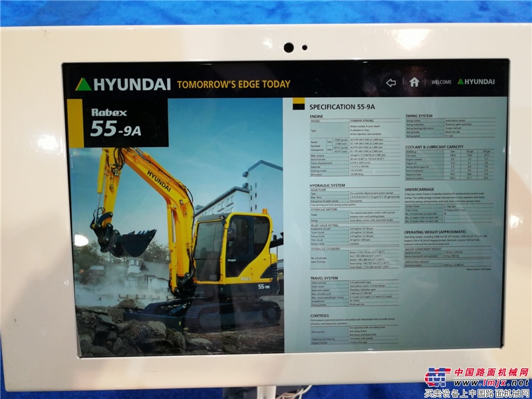
Task: Tap the SPECIFICATION 55-9A heading
Action: click(342, 107)
